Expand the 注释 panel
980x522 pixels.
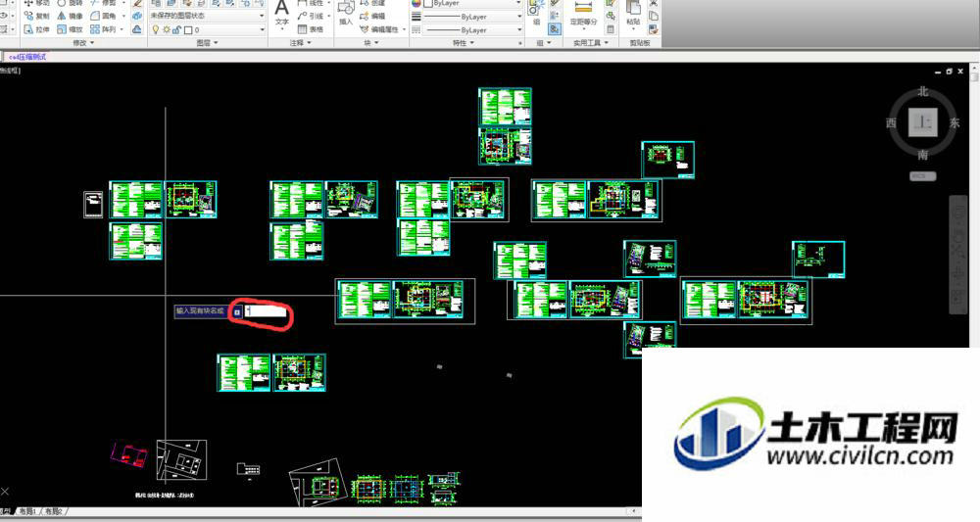click(301, 43)
